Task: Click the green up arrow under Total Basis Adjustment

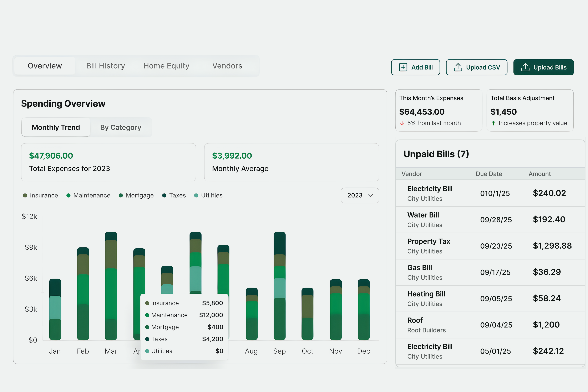Action: pyautogui.click(x=493, y=123)
